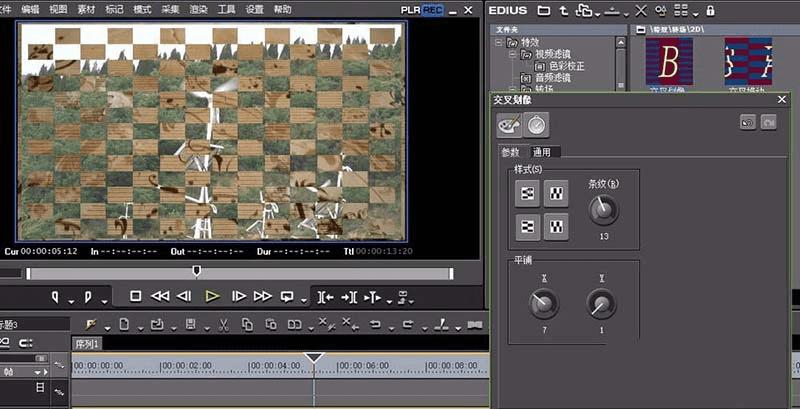
Task: Click the fast forward button in player
Action: coord(262,296)
